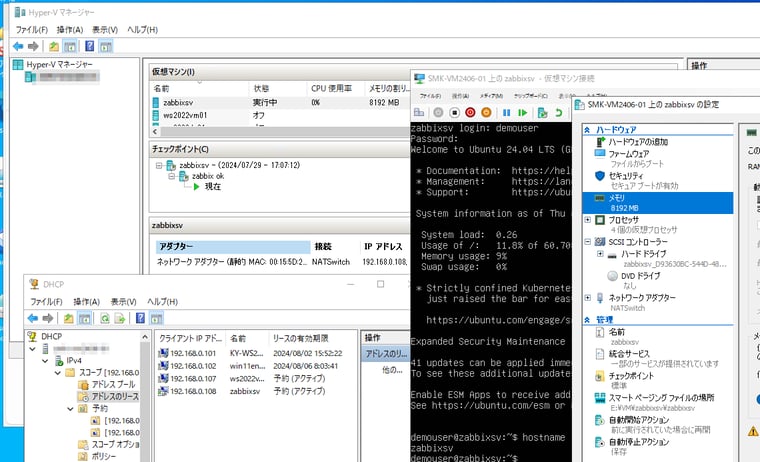Collapse the ハードウェア section in settings
This screenshot has width=760, height=462.
click(587, 130)
